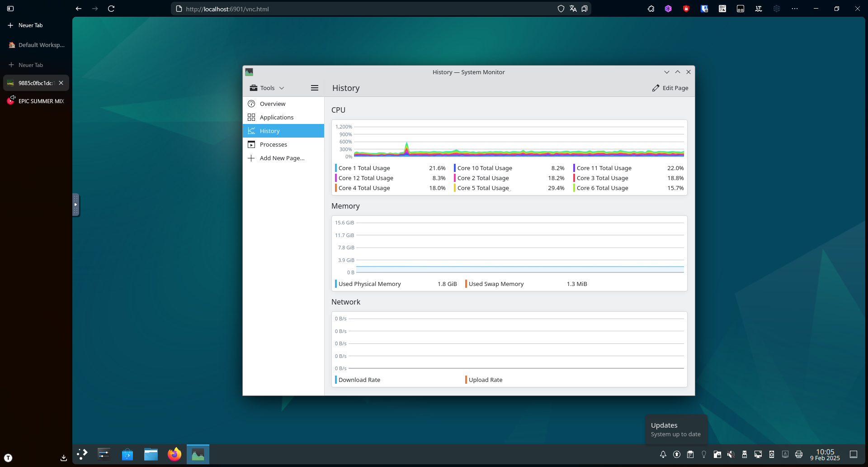Click the Upload Rate legend label

pyautogui.click(x=486, y=380)
